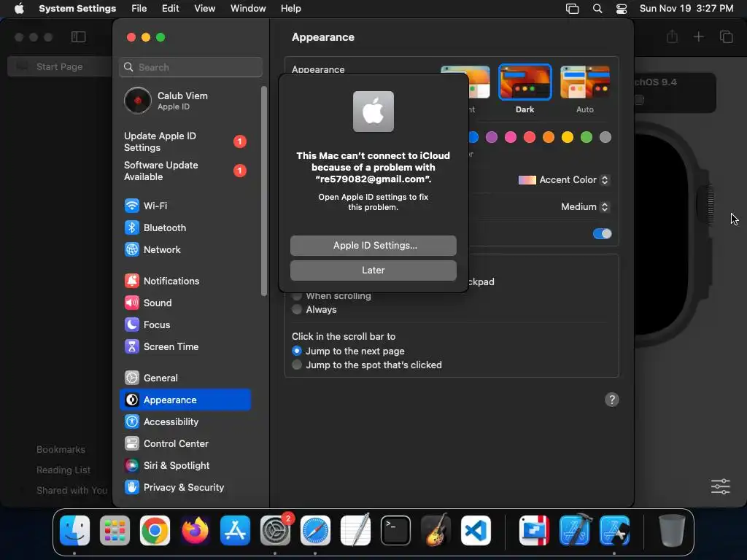Open the File menu
The width and height of the screenshot is (747, 560).
point(139,9)
